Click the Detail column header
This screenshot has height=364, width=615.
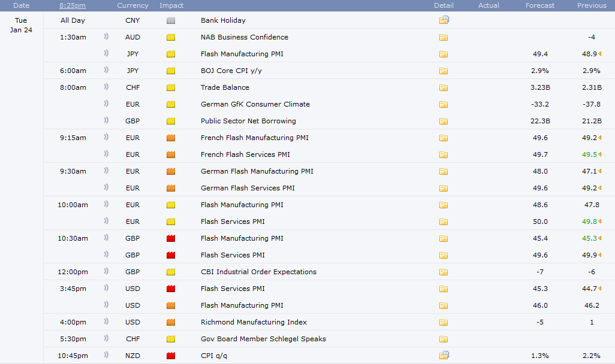point(444,5)
